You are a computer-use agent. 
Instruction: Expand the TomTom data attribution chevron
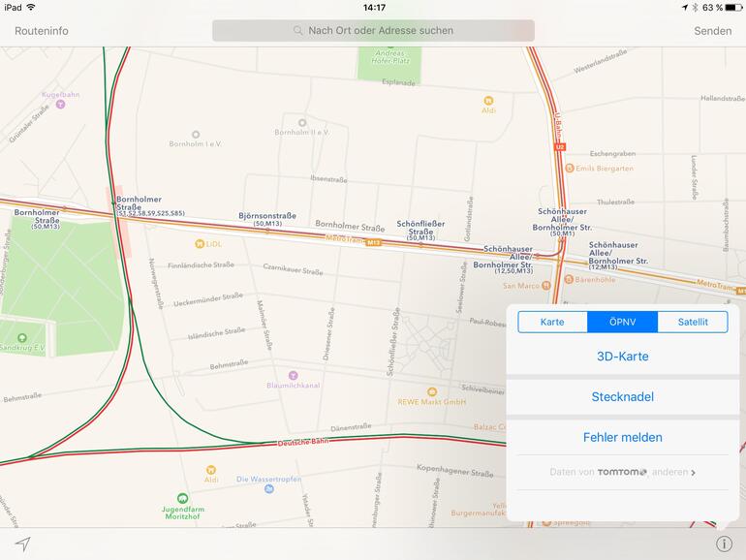click(693, 473)
